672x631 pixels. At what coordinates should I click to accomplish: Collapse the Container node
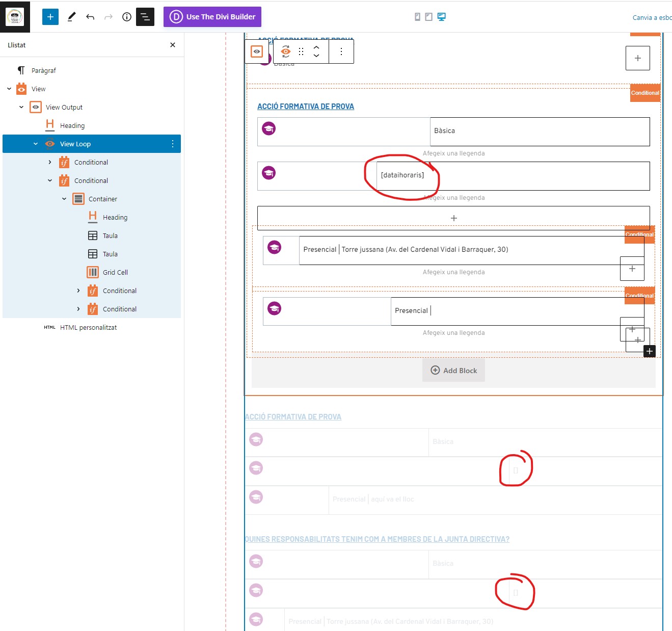[64, 199]
